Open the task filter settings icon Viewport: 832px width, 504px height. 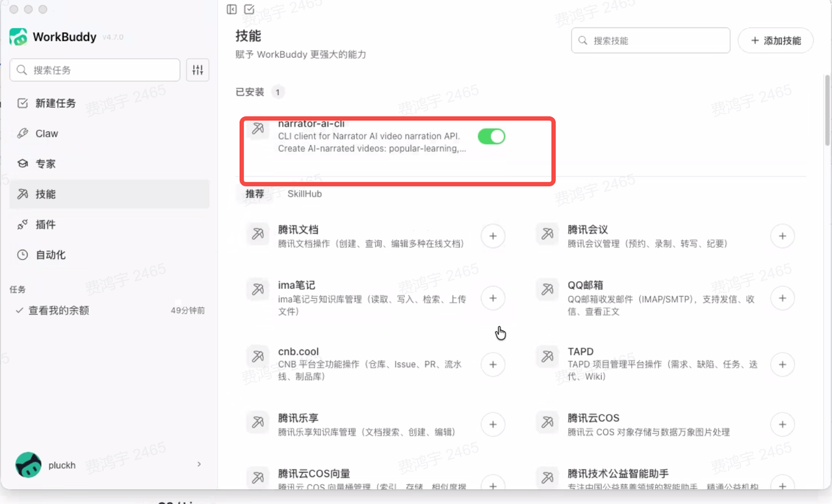pyautogui.click(x=198, y=70)
